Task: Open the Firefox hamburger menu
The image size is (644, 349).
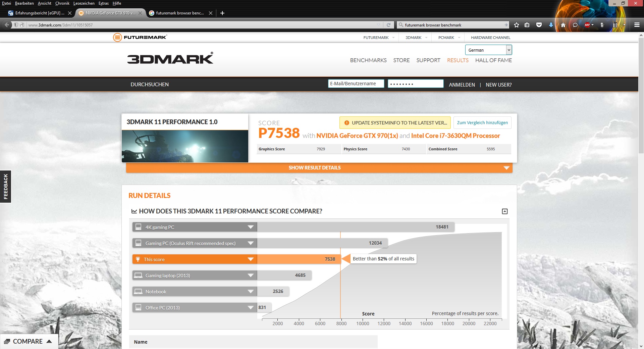Action: pos(637,25)
